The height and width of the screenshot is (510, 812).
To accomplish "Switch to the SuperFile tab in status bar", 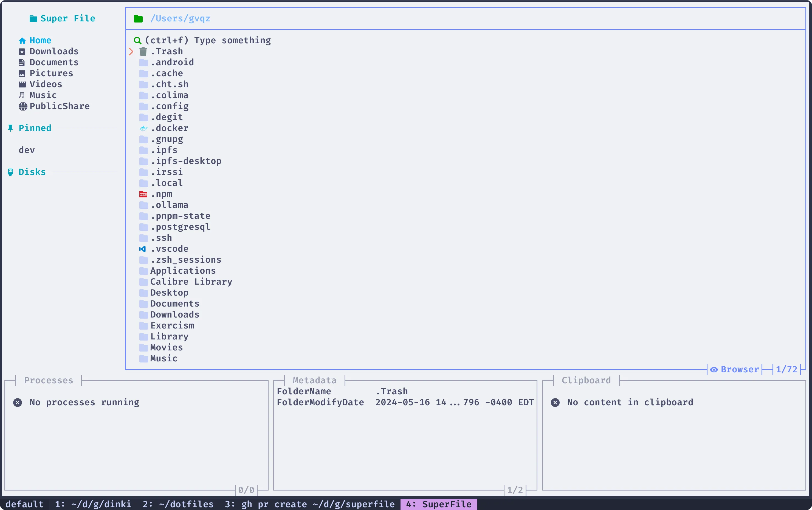I will [x=438, y=504].
